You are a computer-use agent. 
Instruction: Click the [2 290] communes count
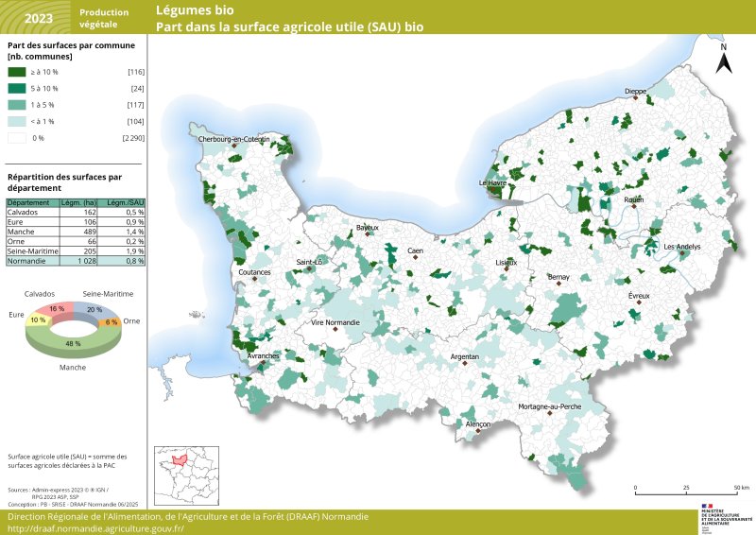(133, 138)
